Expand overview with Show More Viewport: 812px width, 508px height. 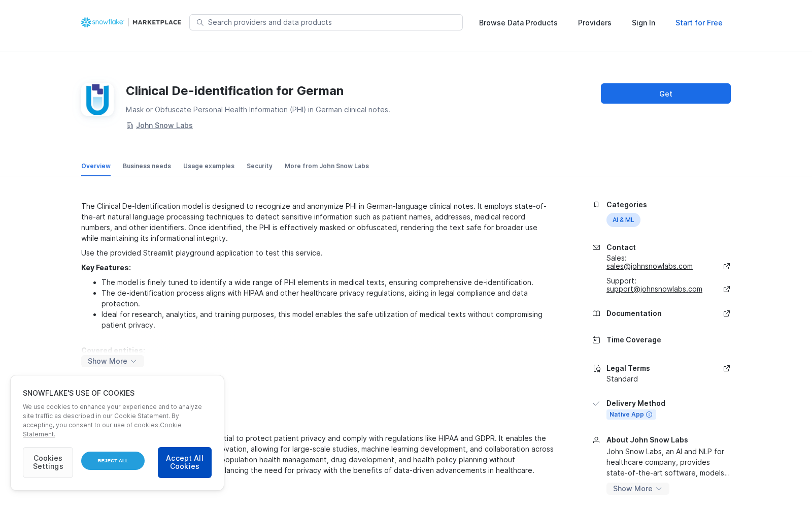click(x=113, y=361)
